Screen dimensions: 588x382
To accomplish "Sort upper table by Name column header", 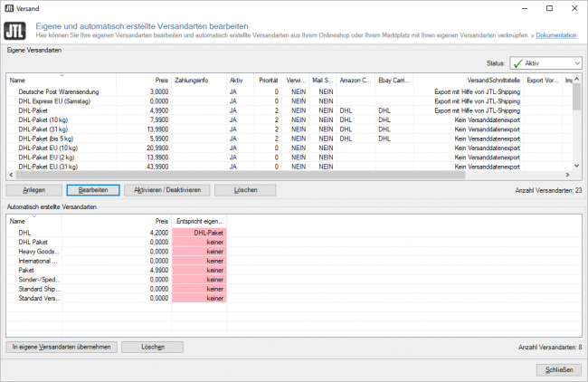I will click(x=62, y=81).
